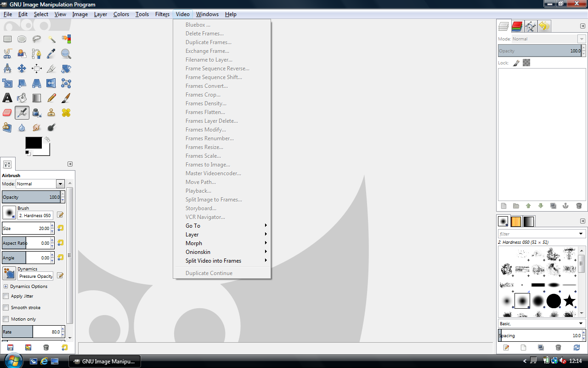The width and height of the screenshot is (588, 368).
Task: Open the Airbrush Mode dropdown
Action: tap(40, 184)
